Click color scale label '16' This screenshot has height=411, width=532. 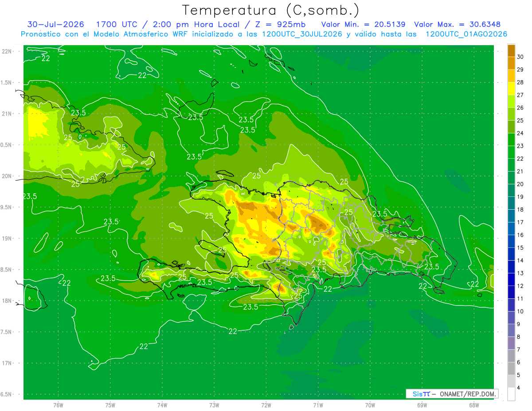(x=520, y=235)
